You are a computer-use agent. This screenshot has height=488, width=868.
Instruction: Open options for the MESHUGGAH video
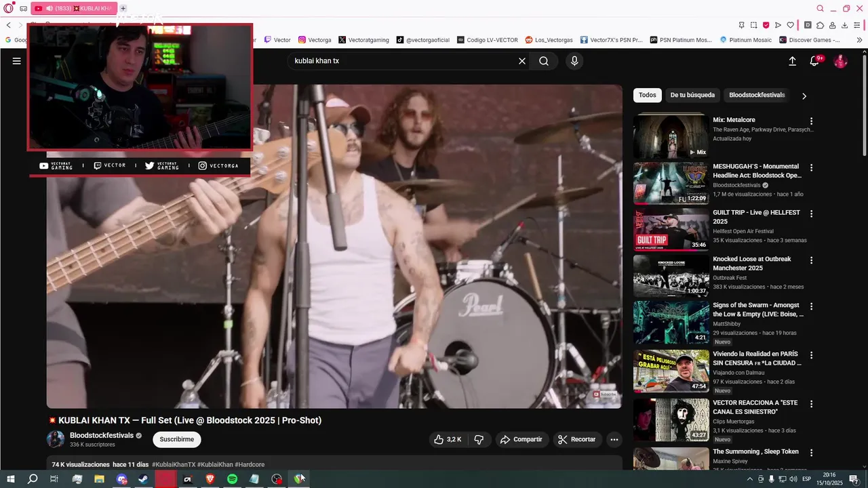pos(811,167)
